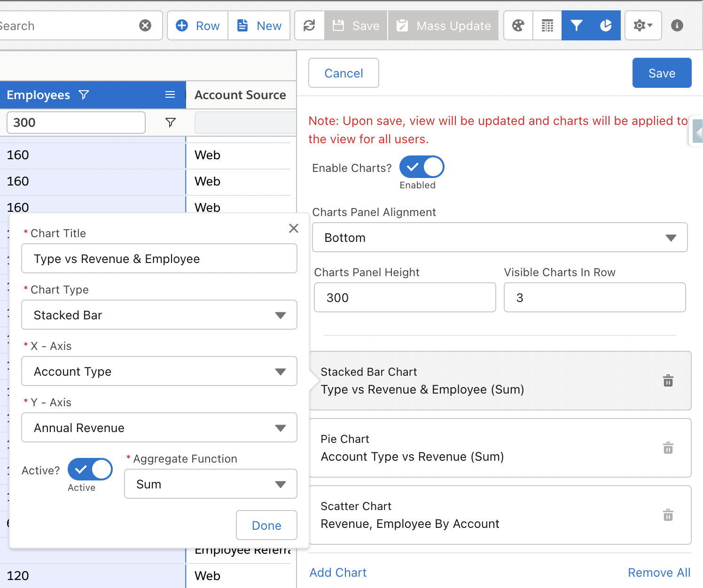The width and height of the screenshot is (703, 588).
Task: Click the Charts Panel Height field
Action: click(x=405, y=298)
